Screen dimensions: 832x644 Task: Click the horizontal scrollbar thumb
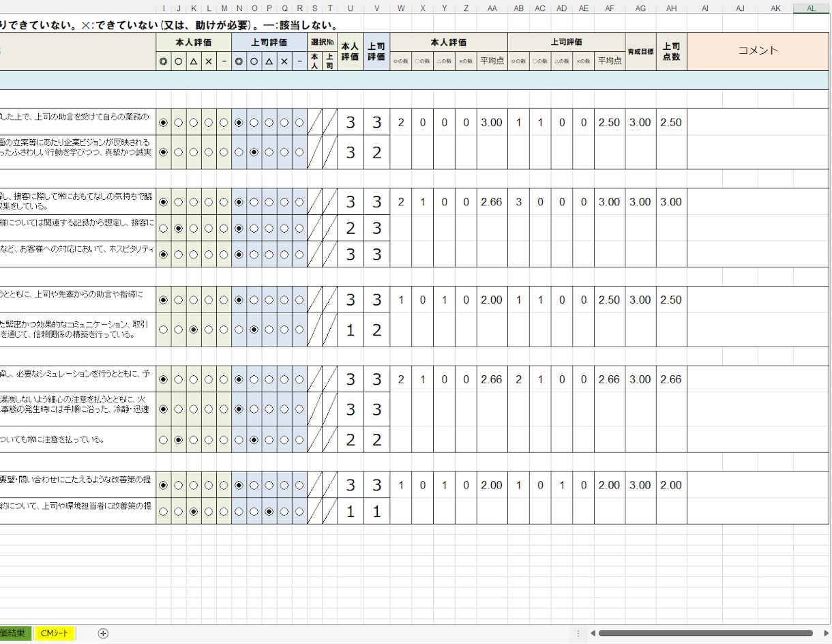pos(705,633)
